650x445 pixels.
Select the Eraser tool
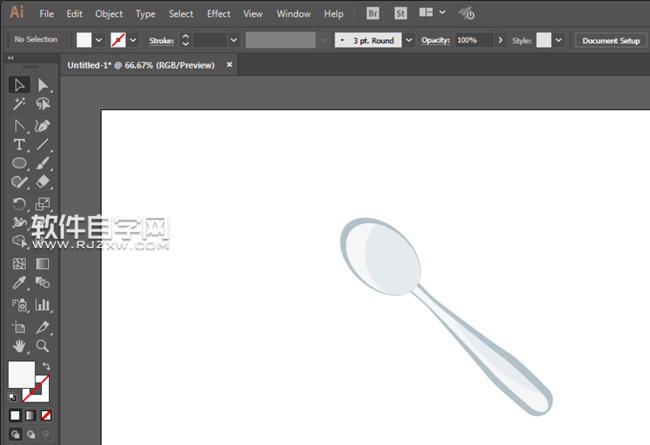43,182
